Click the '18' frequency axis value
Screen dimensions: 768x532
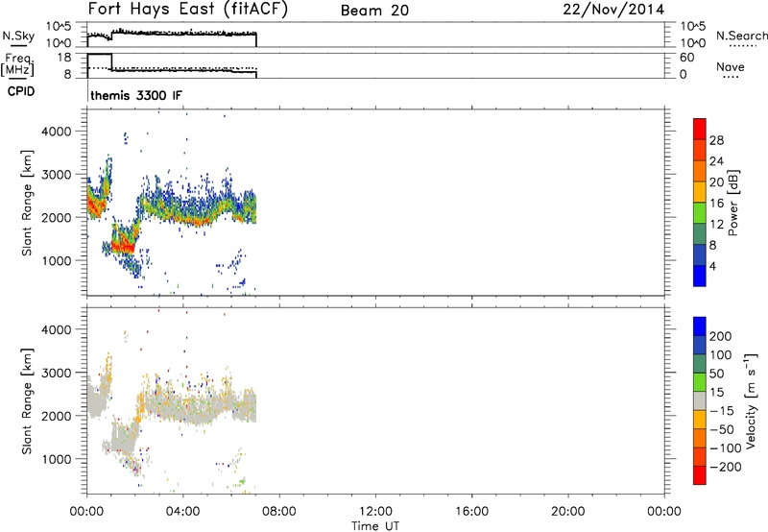[x=64, y=58]
